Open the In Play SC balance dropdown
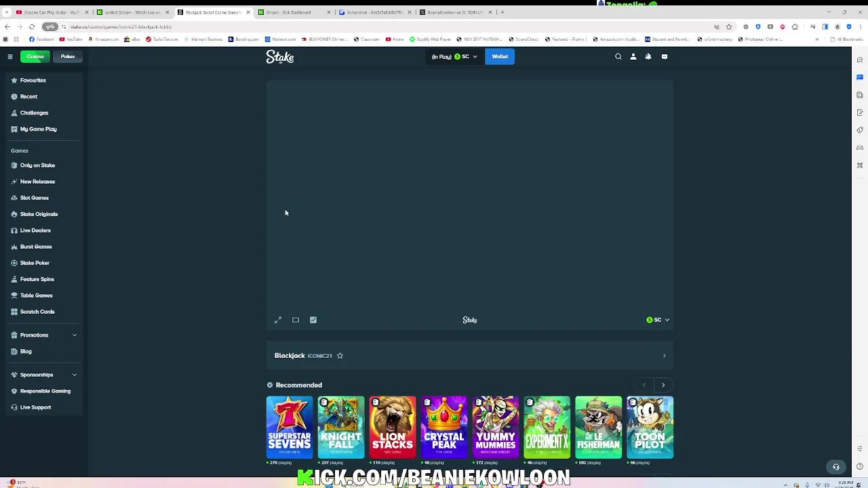 [x=454, y=57]
